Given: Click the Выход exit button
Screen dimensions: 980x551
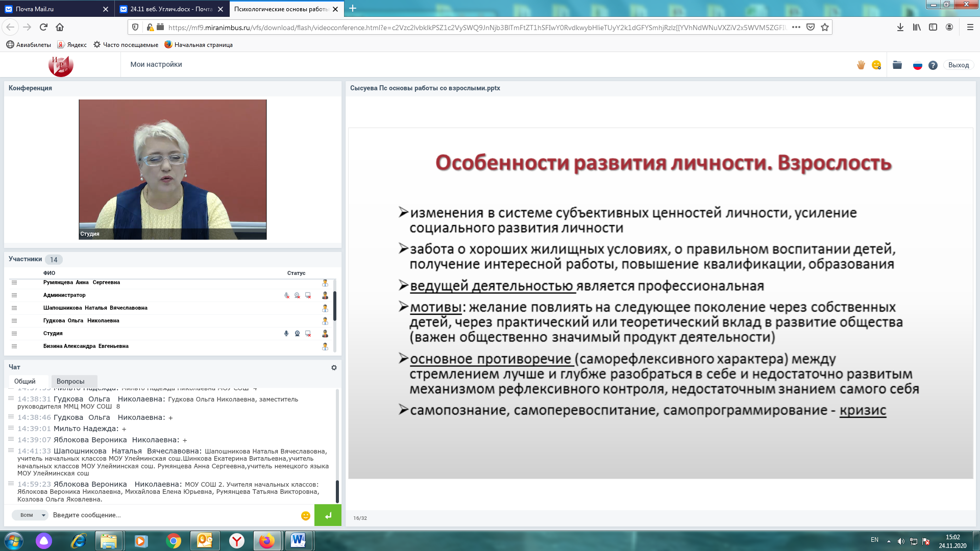Looking at the screenshot, I should click(x=958, y=65).
